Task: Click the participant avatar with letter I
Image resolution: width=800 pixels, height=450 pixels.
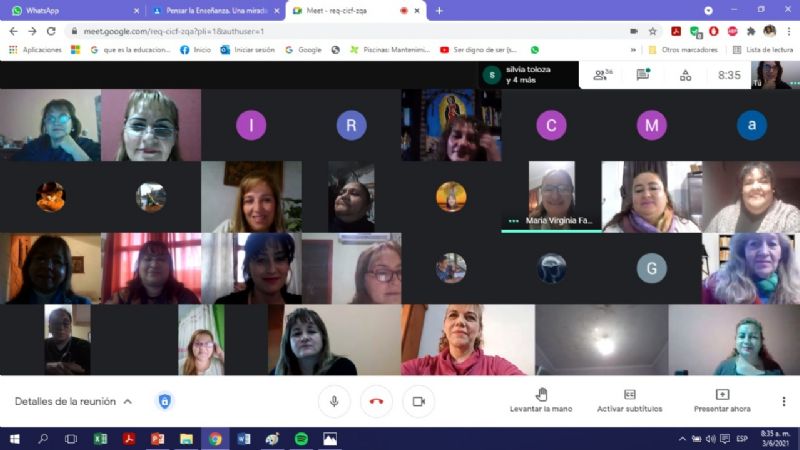Action: click(x=251, y=125)
